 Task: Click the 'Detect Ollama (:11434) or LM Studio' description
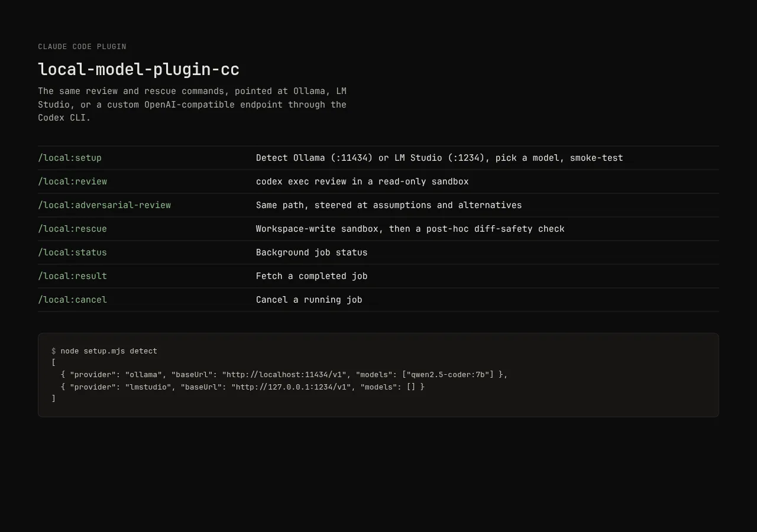click(x=439, y=158)
